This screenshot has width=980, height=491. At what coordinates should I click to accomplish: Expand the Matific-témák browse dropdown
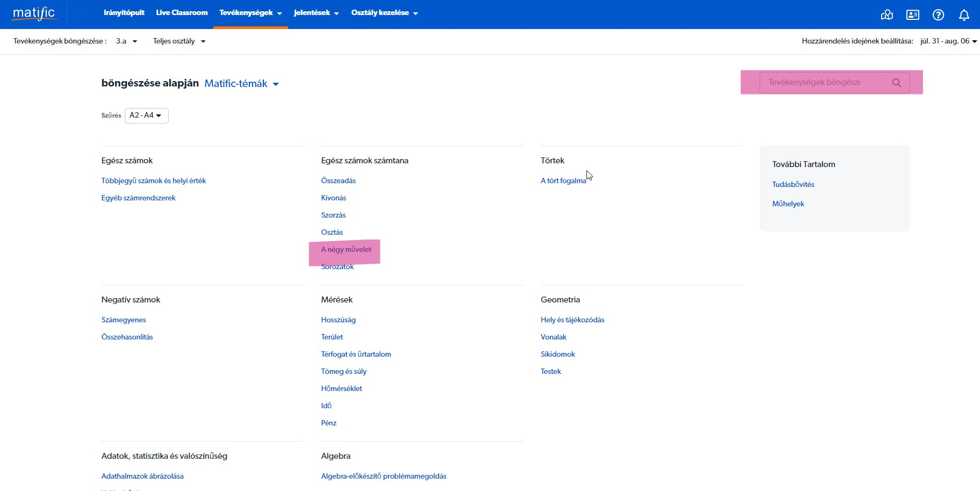click(241, 84)
